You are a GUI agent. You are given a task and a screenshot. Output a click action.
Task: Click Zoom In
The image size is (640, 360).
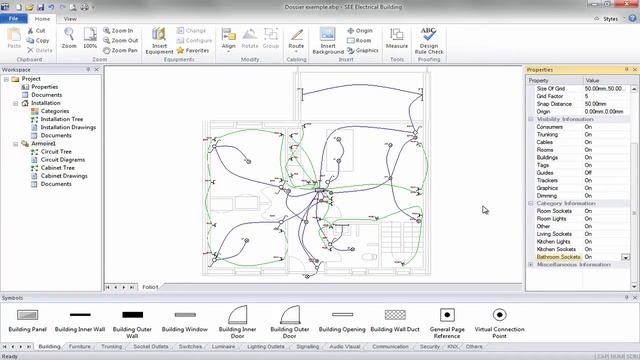point(118,31)
